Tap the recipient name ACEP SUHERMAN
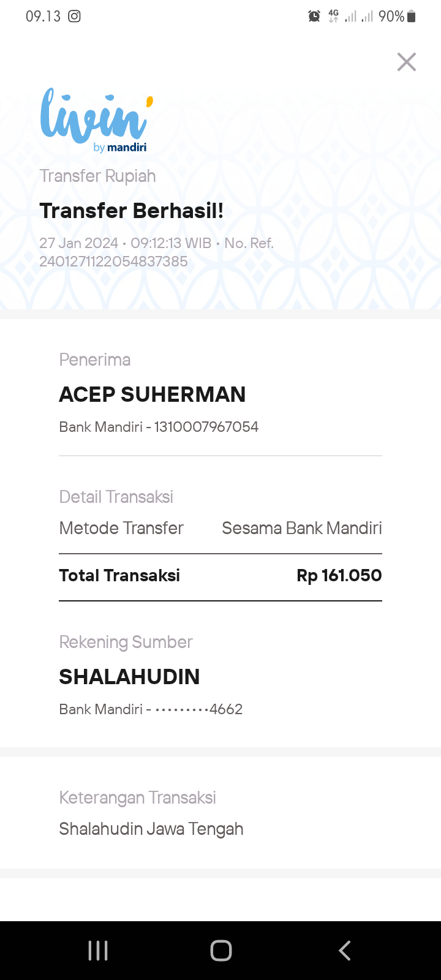This screenshot has height=980, width=441. coord(153,394)
